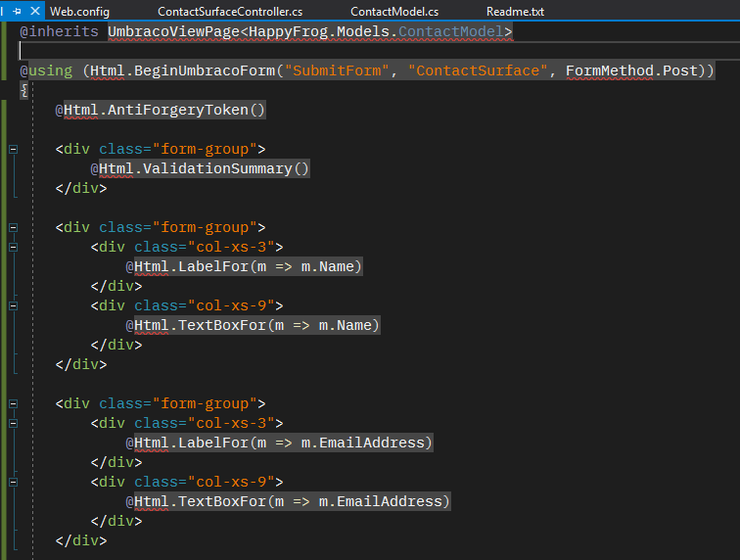Collapse the ValidationSummary form-group div
This screenshot has height=560, width=740.
pos(14,149)
